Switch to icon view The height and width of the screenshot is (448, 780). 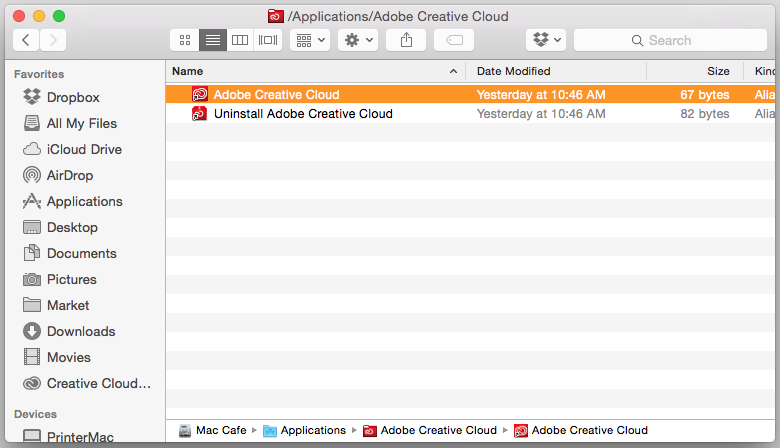click(185, 40)
